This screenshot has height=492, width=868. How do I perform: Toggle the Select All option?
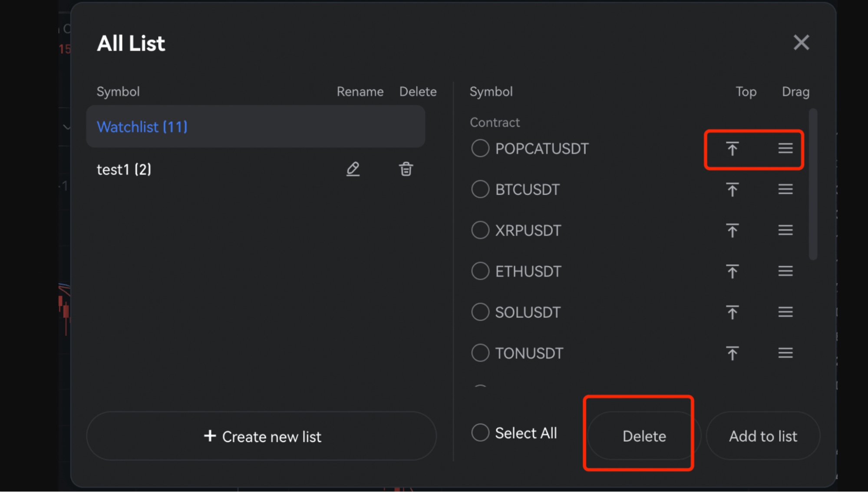[x=480, y=433]
